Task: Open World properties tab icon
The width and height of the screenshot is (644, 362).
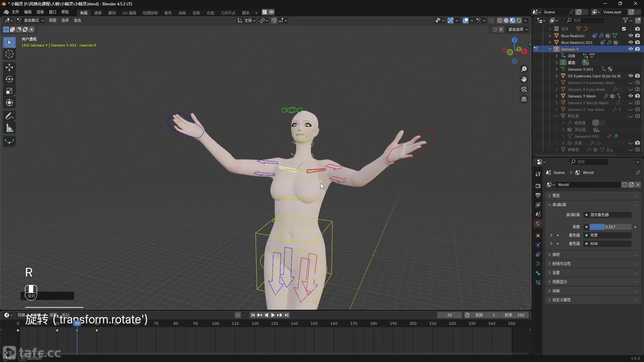Action: click(x=538, y=224)
